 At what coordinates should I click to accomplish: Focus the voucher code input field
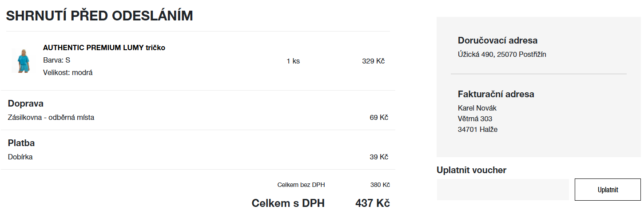tap(502, 190)
